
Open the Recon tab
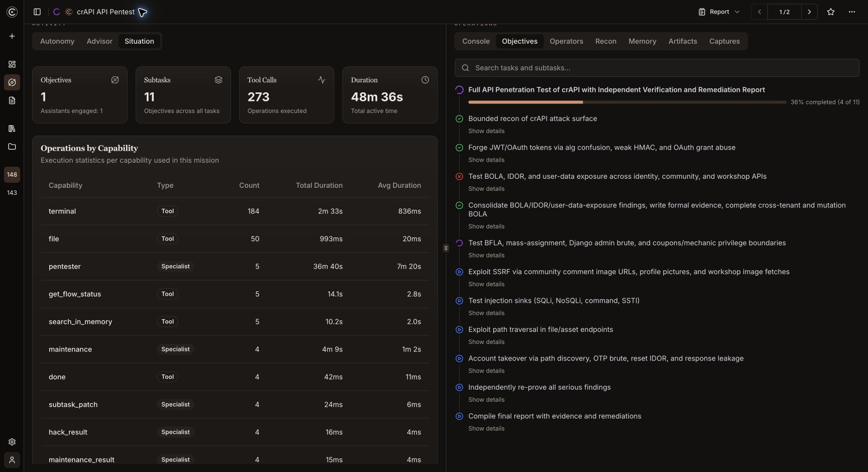[x=606, y=41]
